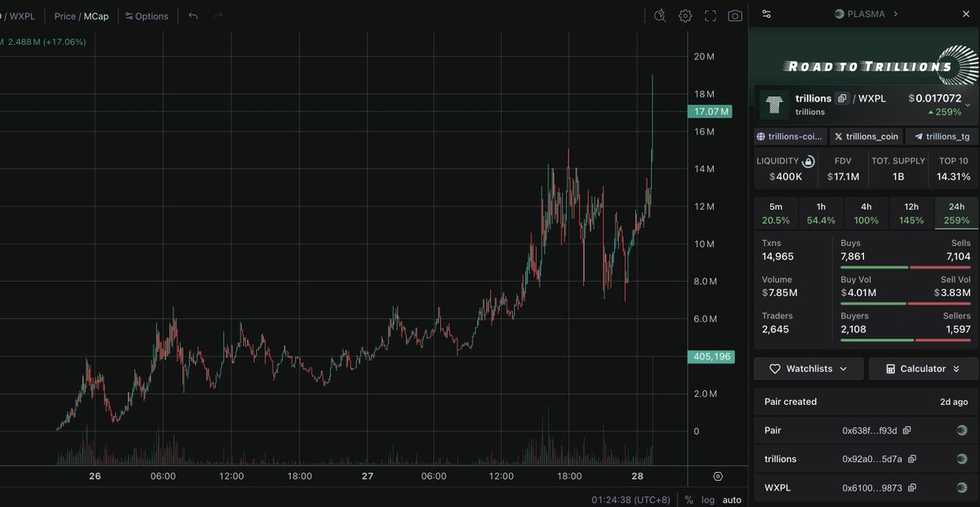Open chart settings gear
The image size is (980, 507).
click(685, 16)
